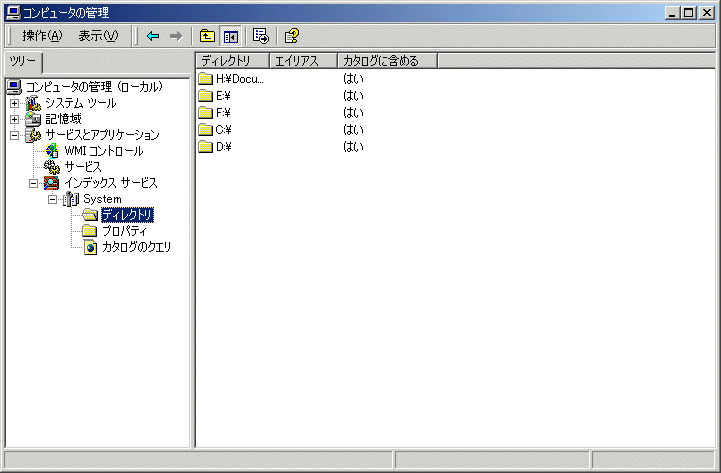Screen dimensions: 721x473
Task: Click the Computer Management title bar icon
Action: tap(12, 12)
